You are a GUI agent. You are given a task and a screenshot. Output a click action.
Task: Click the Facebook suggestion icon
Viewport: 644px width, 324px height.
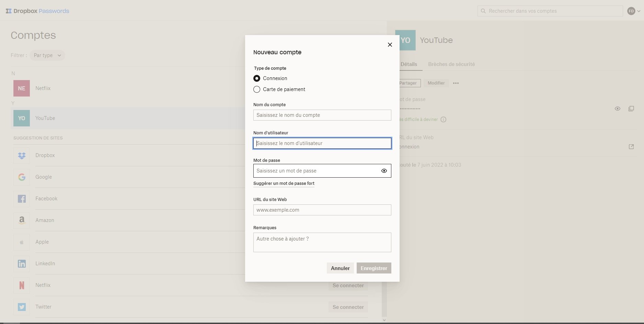pos(22,199)
